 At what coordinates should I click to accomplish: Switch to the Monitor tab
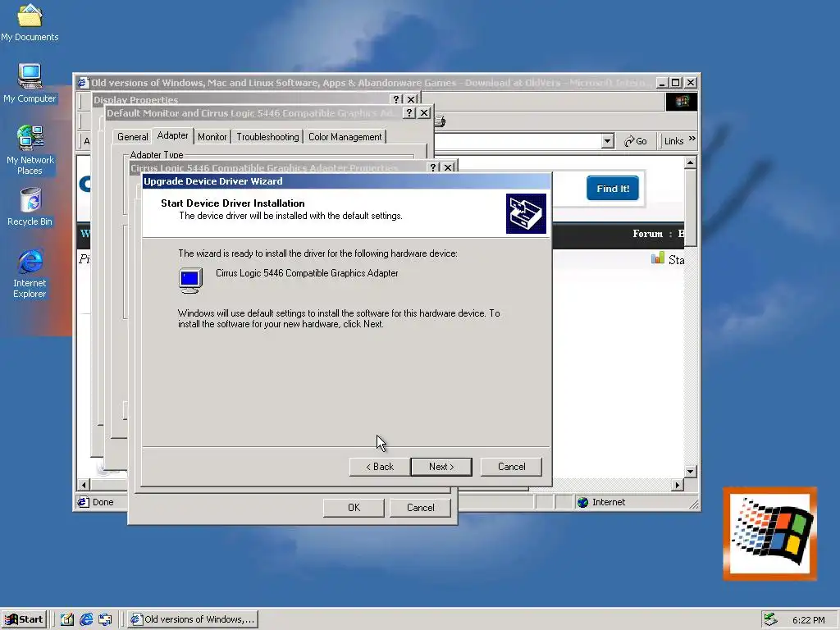[212, 137]
